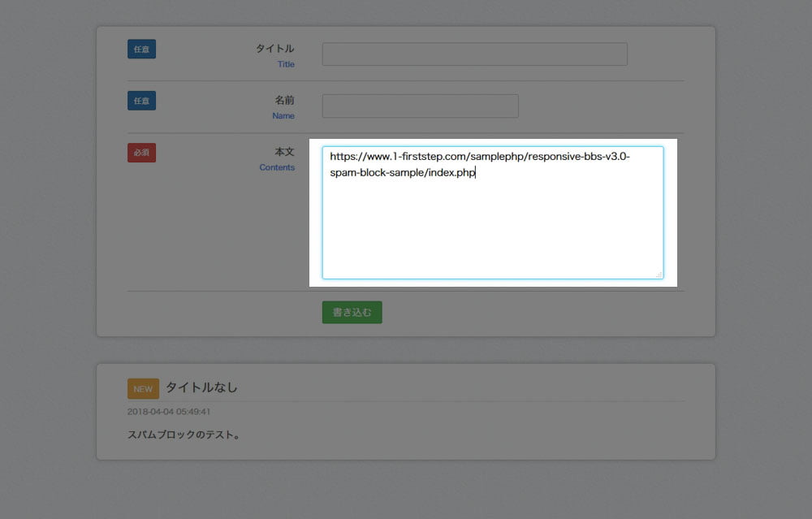Click the 任意 badge beside タイトル

pos(141,50)
